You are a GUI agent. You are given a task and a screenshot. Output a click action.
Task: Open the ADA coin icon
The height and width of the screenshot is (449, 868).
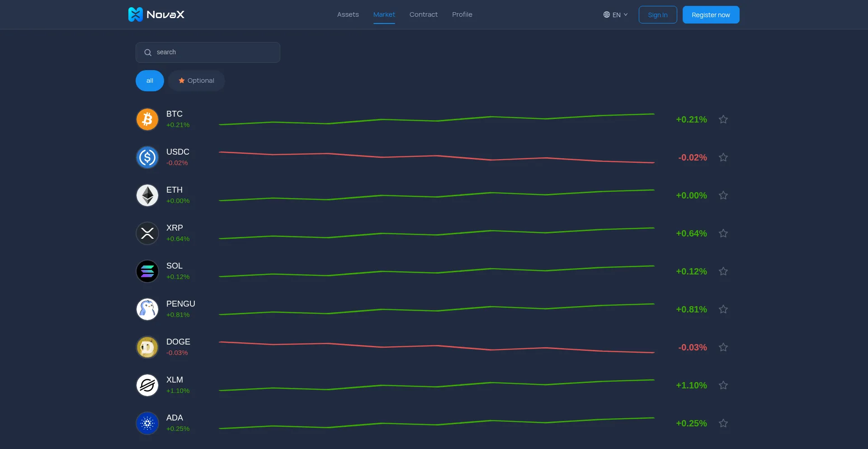click(x=147, y=423)
